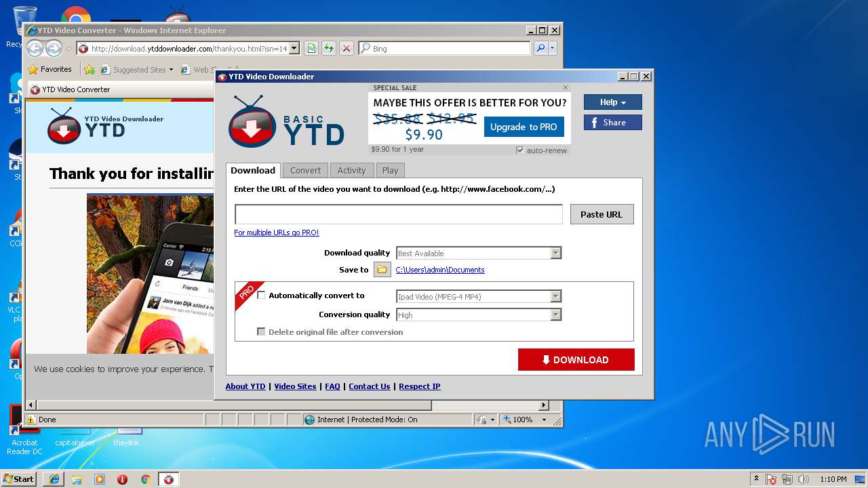This screenshot has height=488, width=868.
Task: Show hidden system tray icons arrow
Action: 756,479
